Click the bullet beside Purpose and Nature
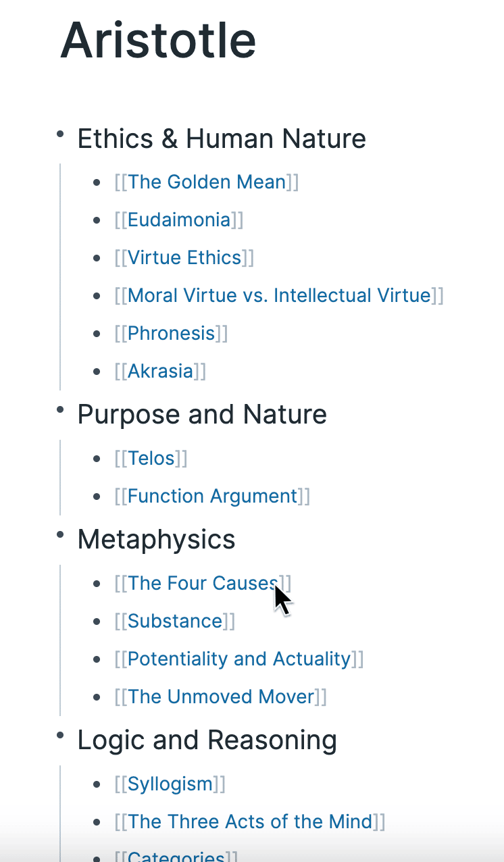 pos(60,410)
